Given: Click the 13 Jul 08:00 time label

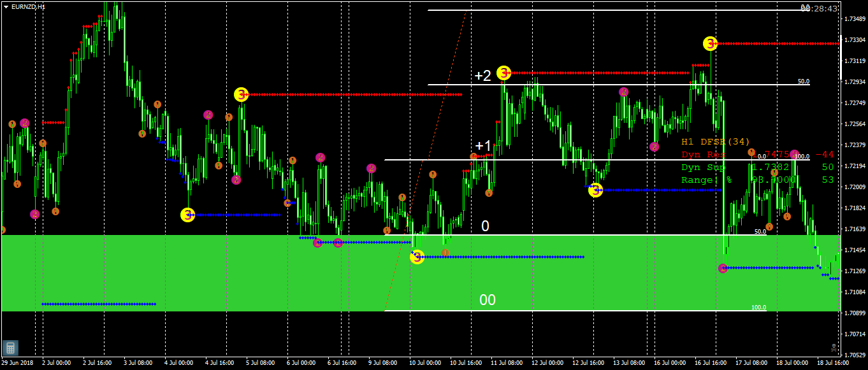Looking at the screenshot, I should point(628,362).
